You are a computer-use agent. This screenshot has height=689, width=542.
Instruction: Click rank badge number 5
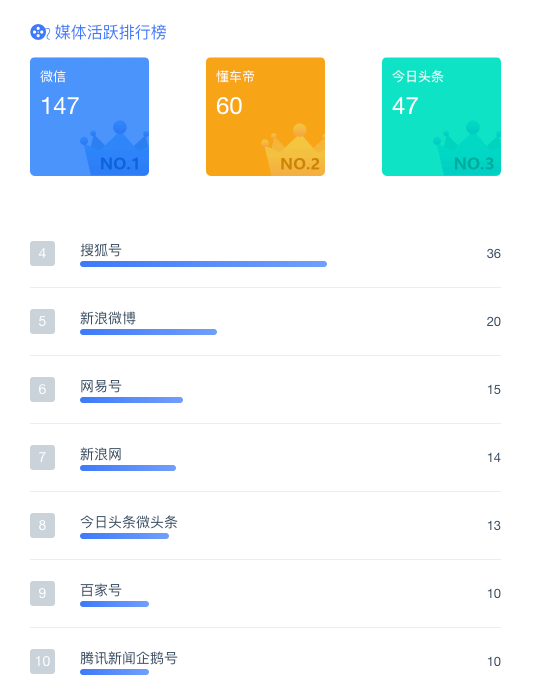[42, 322]
